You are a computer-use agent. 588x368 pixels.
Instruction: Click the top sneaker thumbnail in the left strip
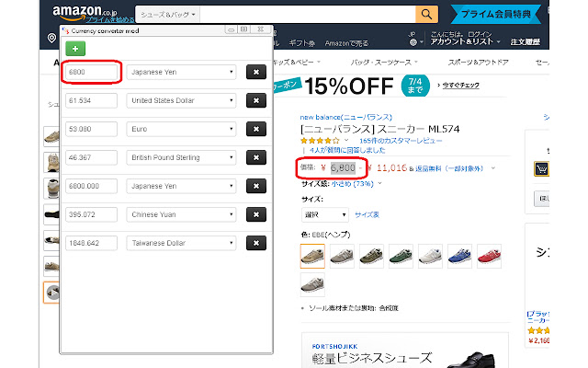tap(51, 136)
